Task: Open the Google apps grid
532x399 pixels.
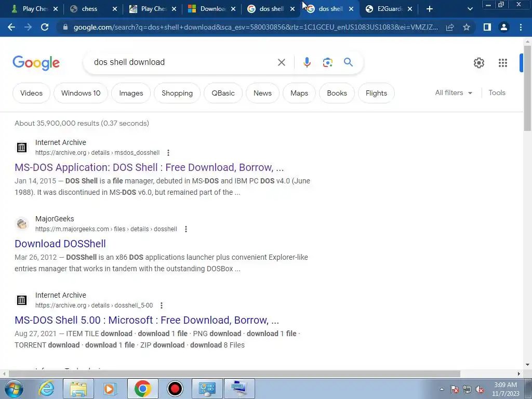Action: pyautogui.click(x=503, y=63)
